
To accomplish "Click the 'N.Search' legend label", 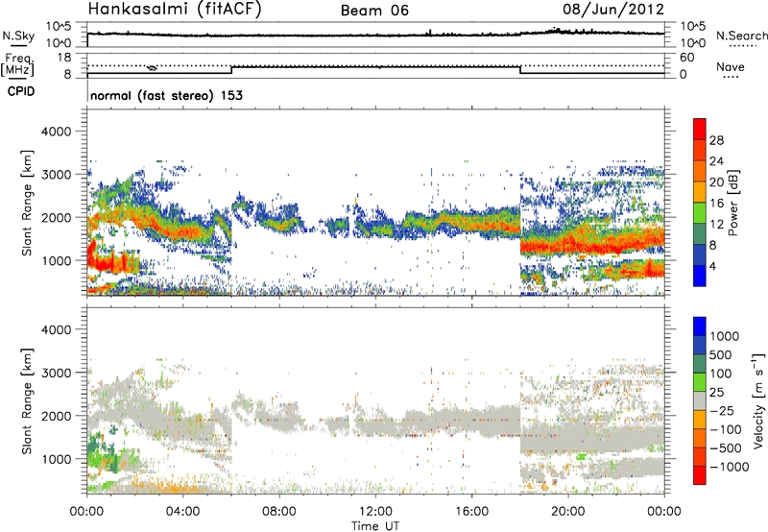I will (x=741, y=36).
